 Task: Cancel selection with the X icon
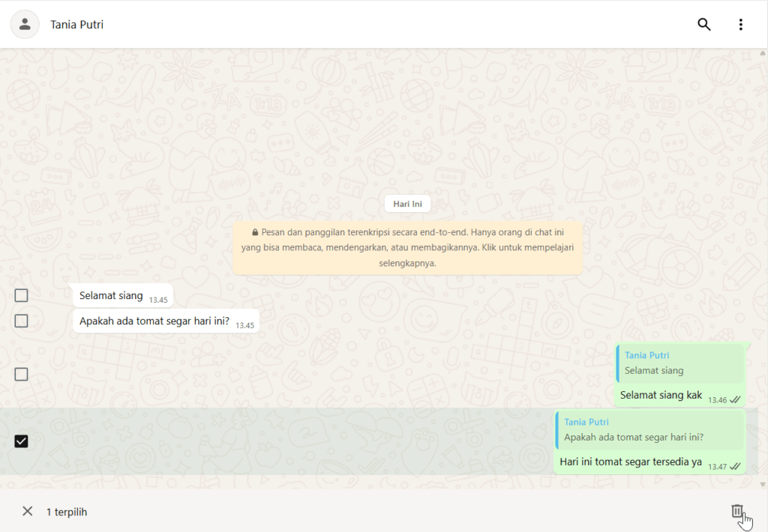pos(28,511)
